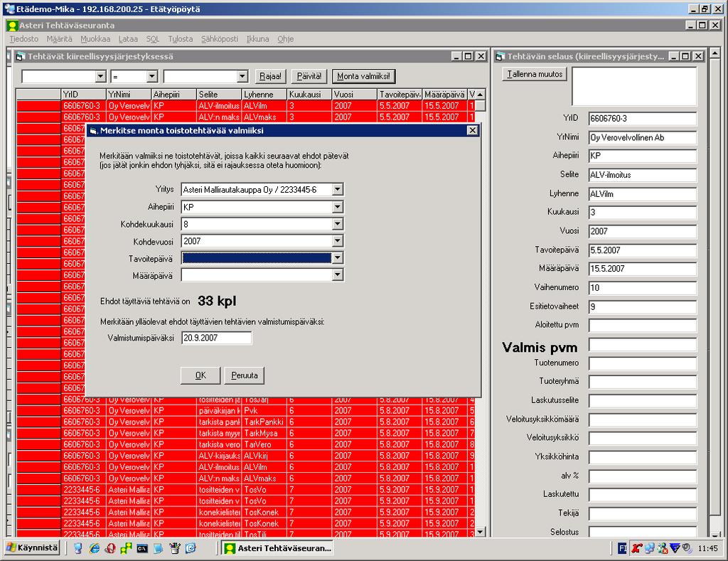The image size is (728, 561).
Task: Expand the Määräpäivä dropdown in the dialog
Action: click(x=338, y=275)
